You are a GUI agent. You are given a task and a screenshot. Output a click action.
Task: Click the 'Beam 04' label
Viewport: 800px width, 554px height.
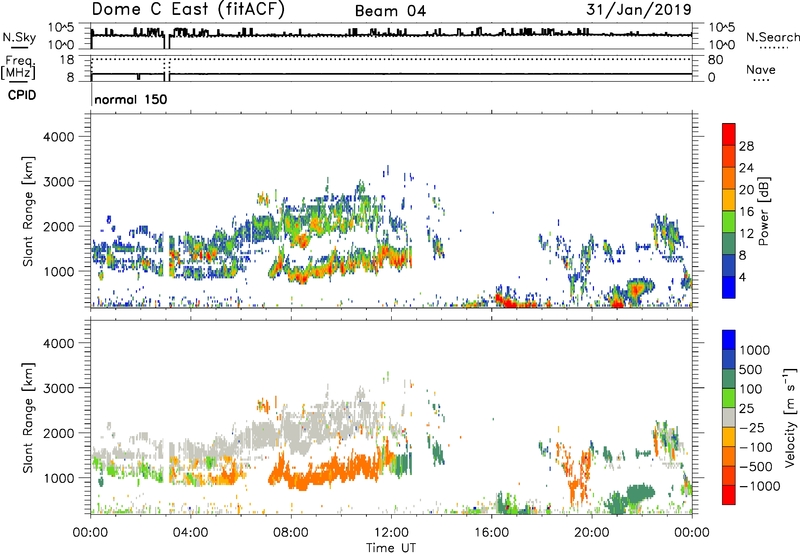[390, 11]
